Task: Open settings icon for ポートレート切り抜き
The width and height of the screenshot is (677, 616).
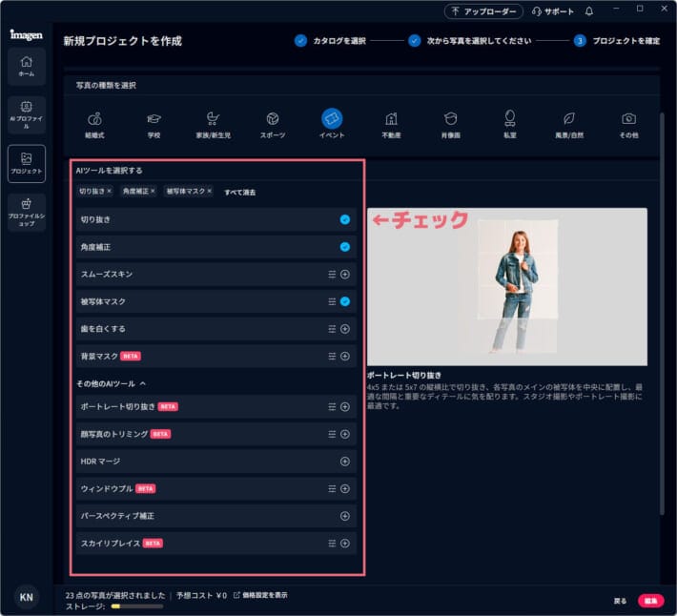Action: [332, 406]
